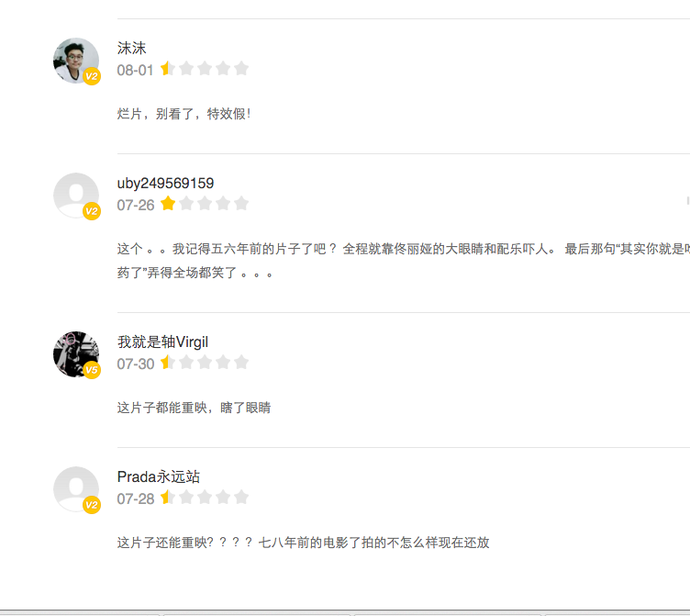The width and height of the screenshot is (690, 616).
Task: Click the gold star in uby249569159's rating
Action: pyautogui.click(x=168, y=204)
